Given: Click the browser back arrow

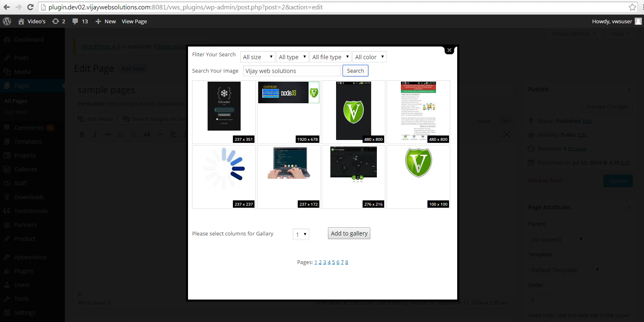Looking at the screenshot, I should (7, 7).
